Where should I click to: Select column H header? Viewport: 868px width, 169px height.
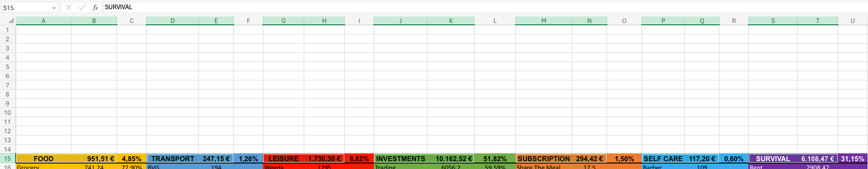[x=324, y=21]
